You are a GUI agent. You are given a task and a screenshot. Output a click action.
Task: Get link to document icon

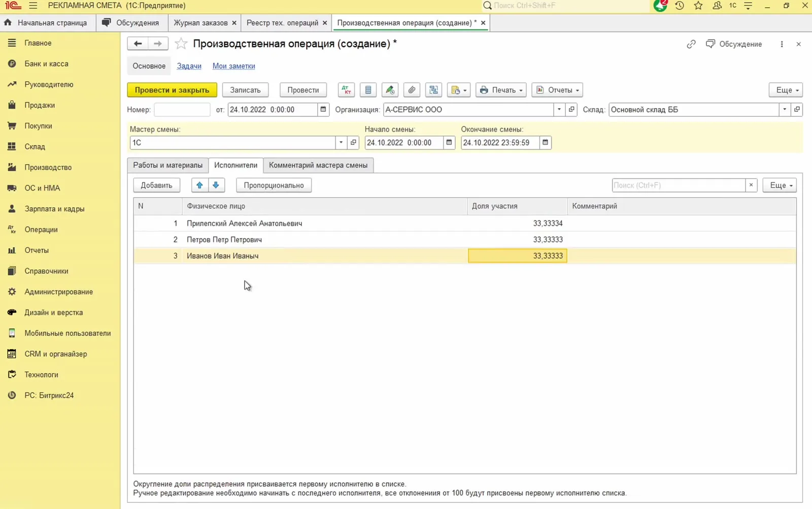tap(691, 44)
